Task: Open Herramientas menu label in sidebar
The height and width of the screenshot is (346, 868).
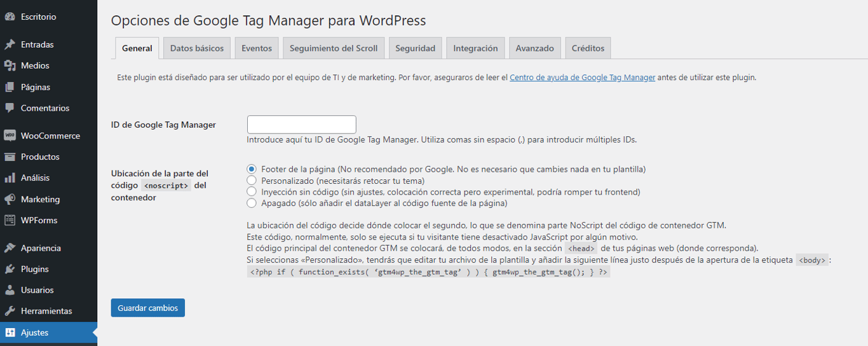Action: (x=46, y=311)
